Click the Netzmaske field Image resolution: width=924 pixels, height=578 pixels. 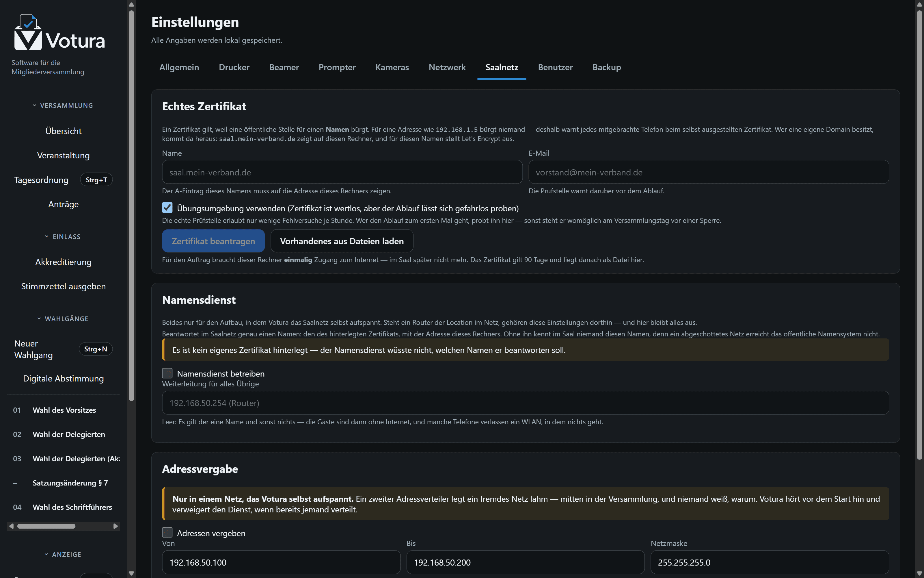[x=770, y=562]
